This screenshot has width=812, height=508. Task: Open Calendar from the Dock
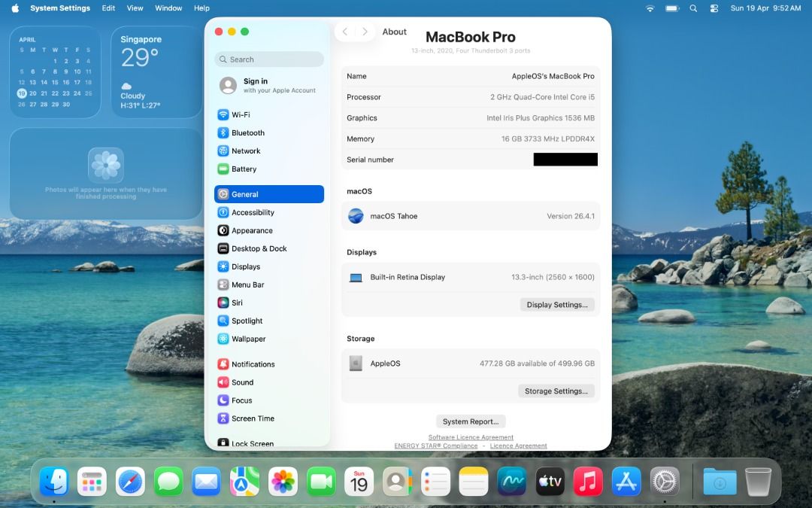point(359,482)
